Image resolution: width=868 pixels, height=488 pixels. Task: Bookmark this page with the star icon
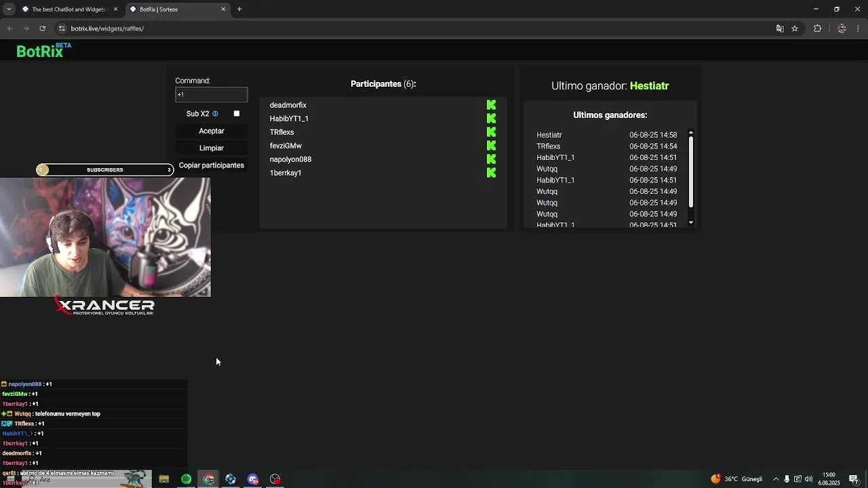[x=795, y=28]
